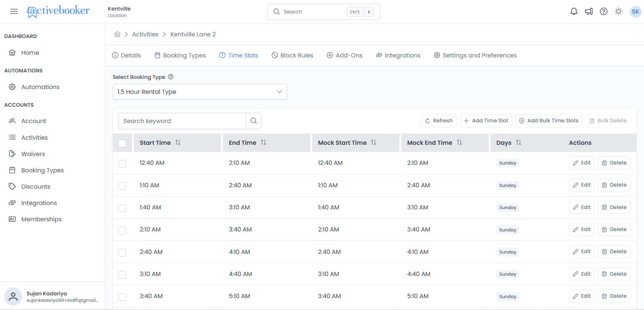This screenshot has height=310, width=644.
Task: Open the notifications bell
Action: click(x=574, y=12)
